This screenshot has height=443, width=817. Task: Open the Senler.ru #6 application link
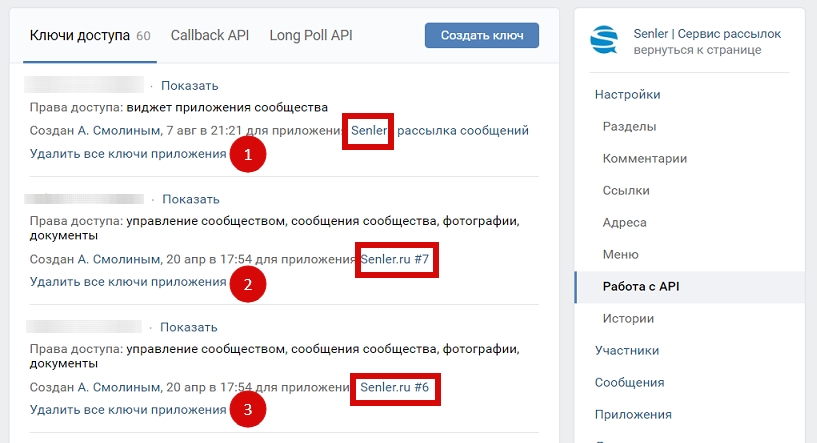point(395,387)
